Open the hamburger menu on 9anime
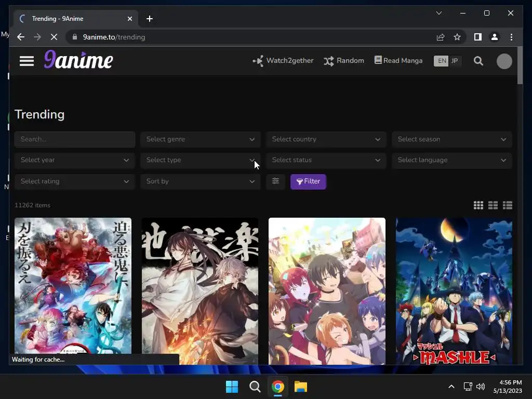The image size is (532, 399). tap(26, 61)
